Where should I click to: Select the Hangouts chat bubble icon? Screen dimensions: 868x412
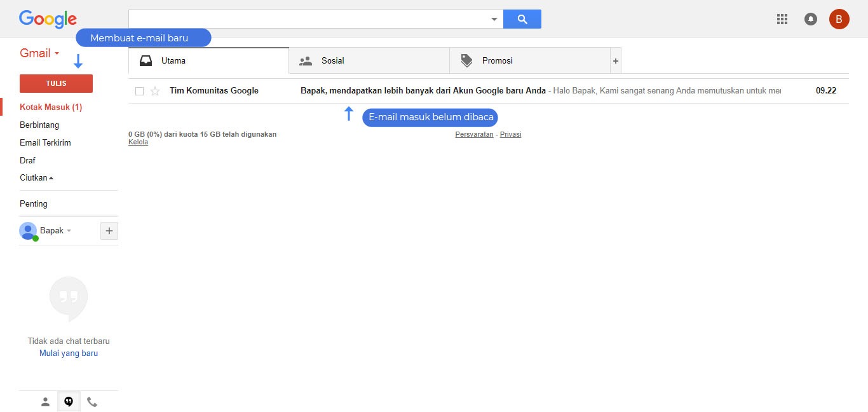click(69, 402)
